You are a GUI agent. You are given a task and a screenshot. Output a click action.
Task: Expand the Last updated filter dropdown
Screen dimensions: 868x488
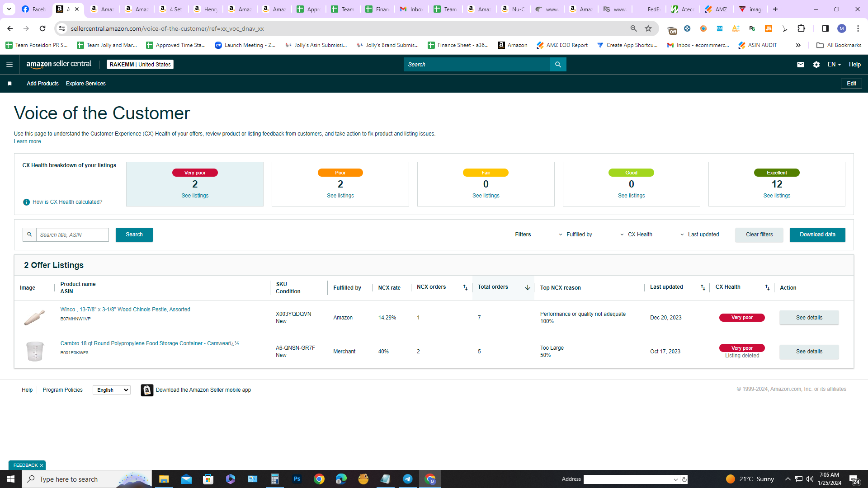click(699, 235)
